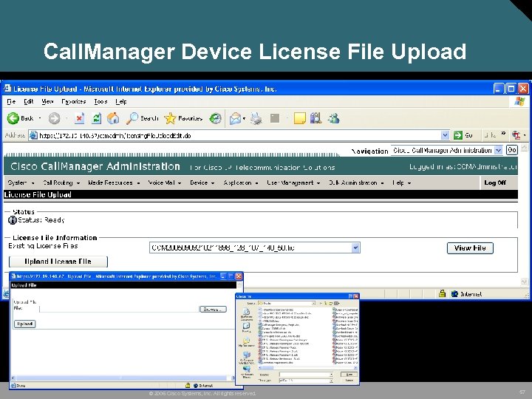This screenshot has width=532, height=399.
Task: Click the Upload License File button
Action: pyautogui.click(x=58, y=262)
